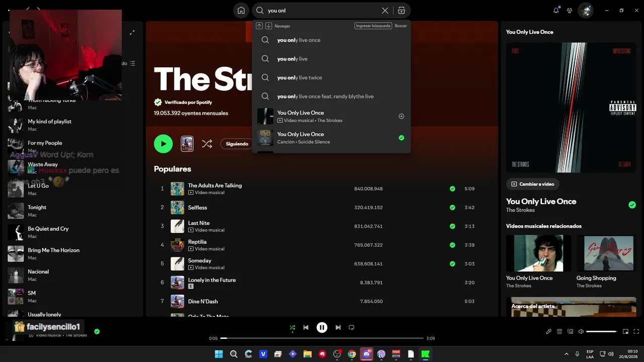Toggle the repeat button in the player
Screen dimensions: 644x362
click(x=352, y=327)
